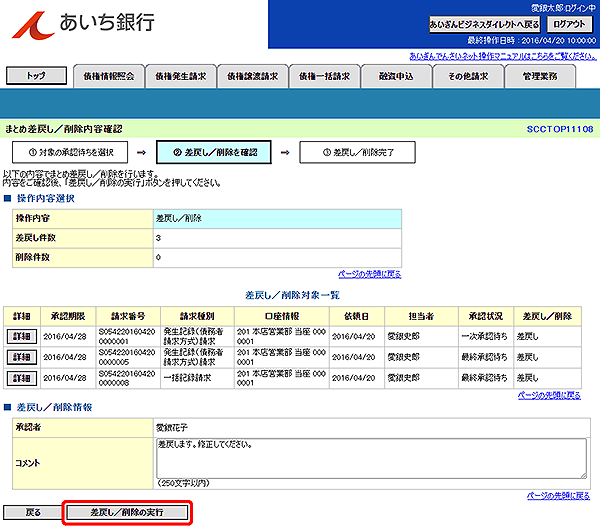
Task: Click the 一次承認待ち status cell
Action: coord(484,336)
